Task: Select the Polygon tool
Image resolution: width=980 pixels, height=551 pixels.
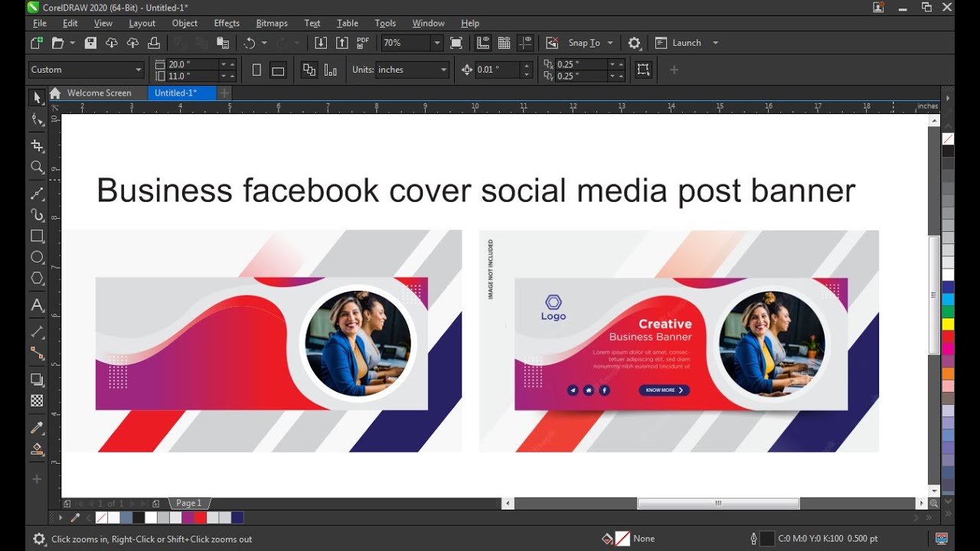Action: click(37, 279)
